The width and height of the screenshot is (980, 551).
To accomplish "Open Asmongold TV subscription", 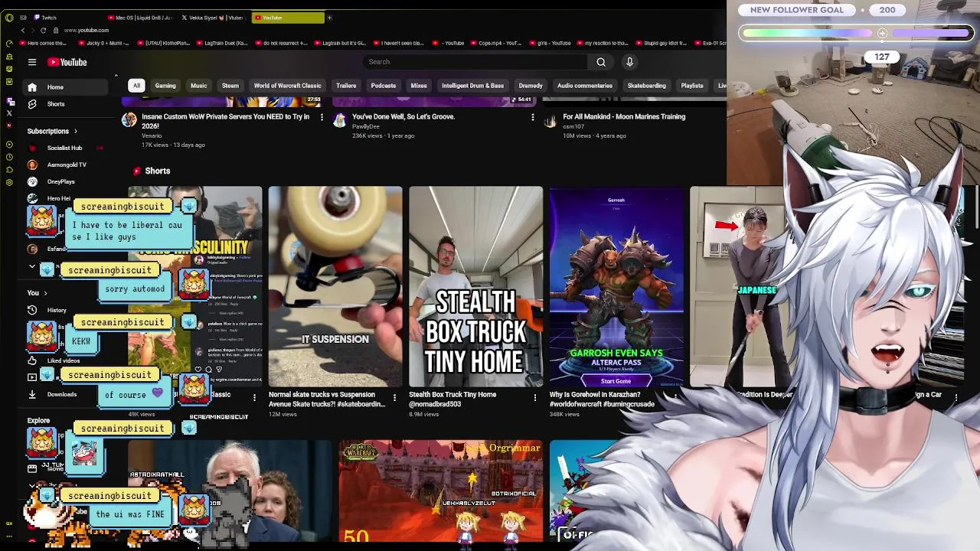I will tap(64, 165).
